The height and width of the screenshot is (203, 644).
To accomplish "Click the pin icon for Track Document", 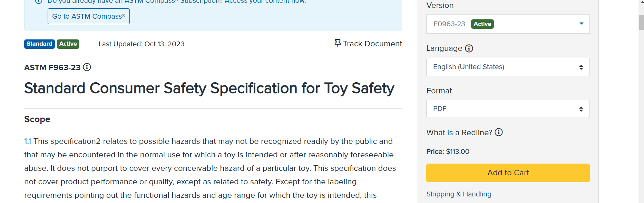I will [x=338, y=43].
